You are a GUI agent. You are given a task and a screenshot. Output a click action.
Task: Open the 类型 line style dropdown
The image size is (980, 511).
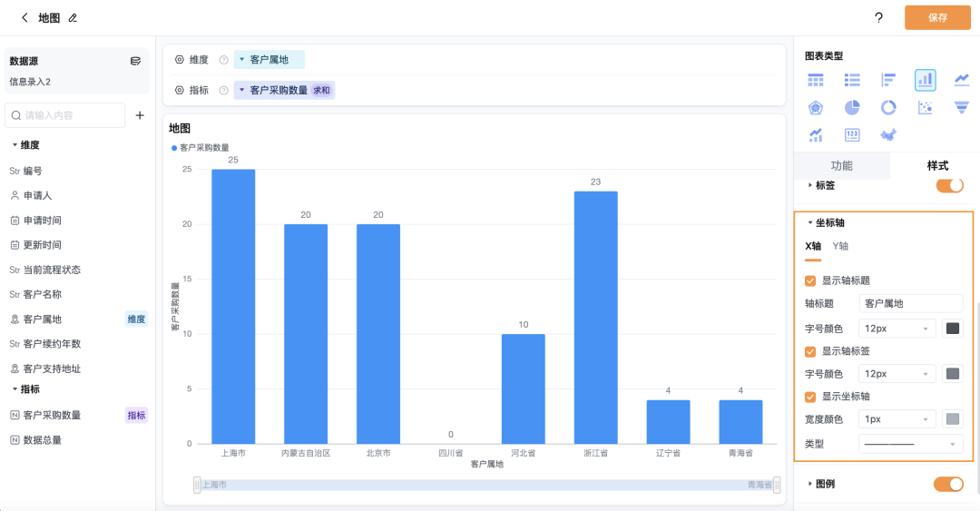pos(911,444)
